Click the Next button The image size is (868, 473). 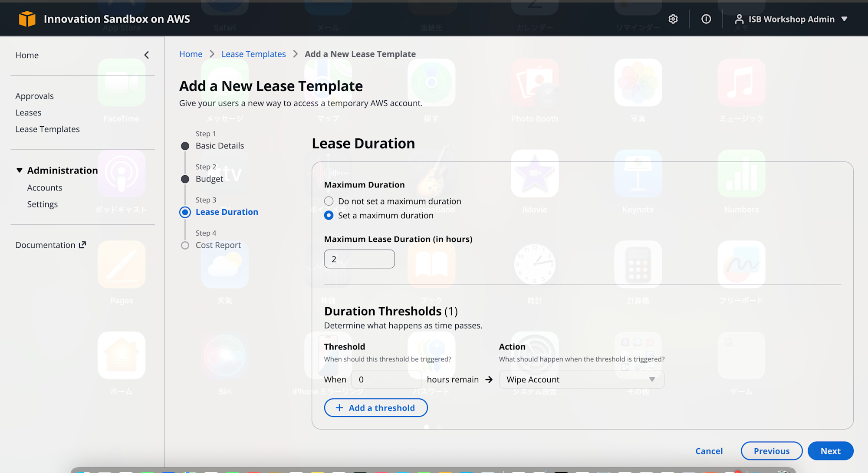(x=830, y=451)
